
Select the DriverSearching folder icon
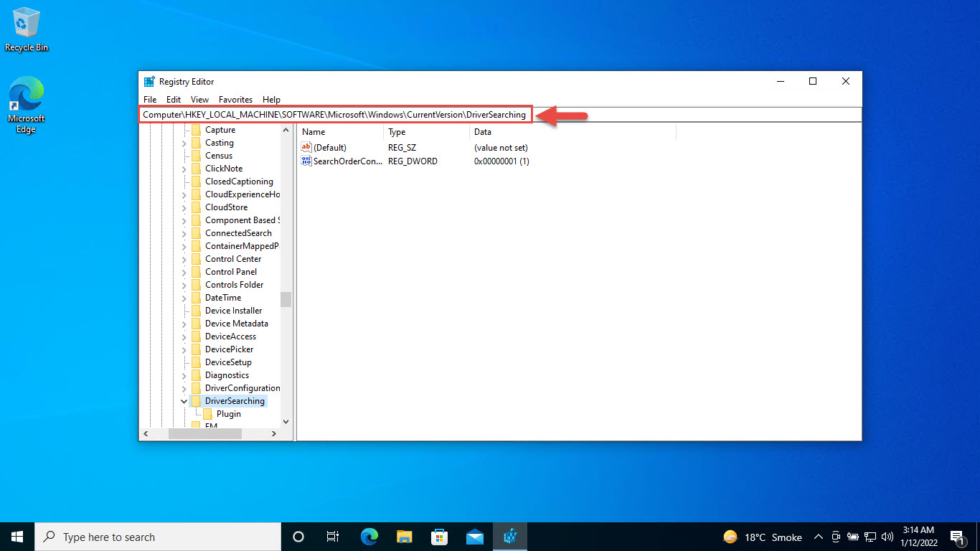tap(196, 401)
